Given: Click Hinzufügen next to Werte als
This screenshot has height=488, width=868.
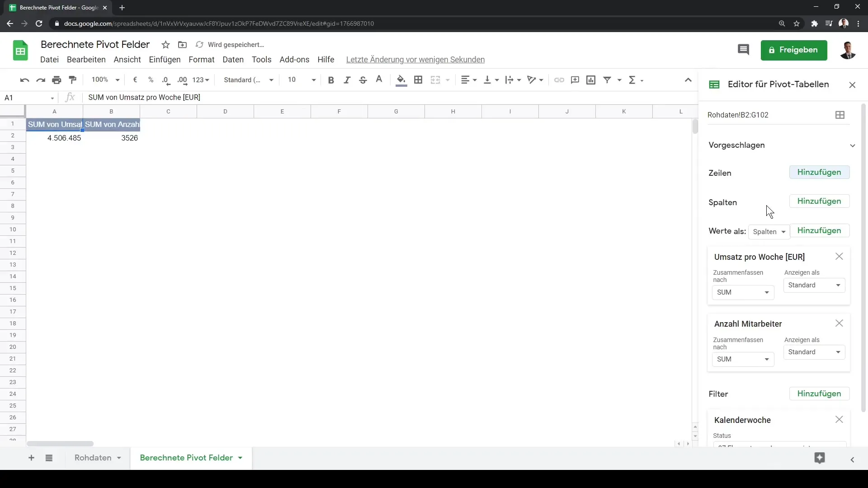Looking at the screenshot, I should point(819,231).
